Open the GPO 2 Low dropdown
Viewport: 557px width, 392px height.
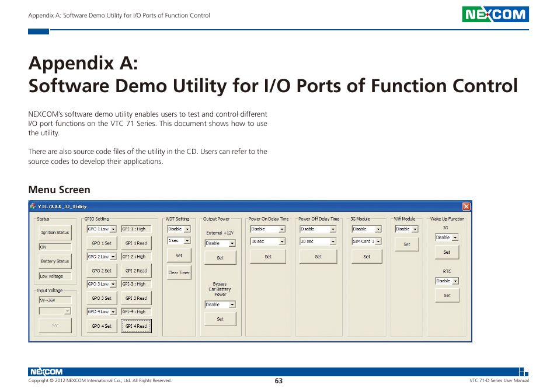[102, 257]
